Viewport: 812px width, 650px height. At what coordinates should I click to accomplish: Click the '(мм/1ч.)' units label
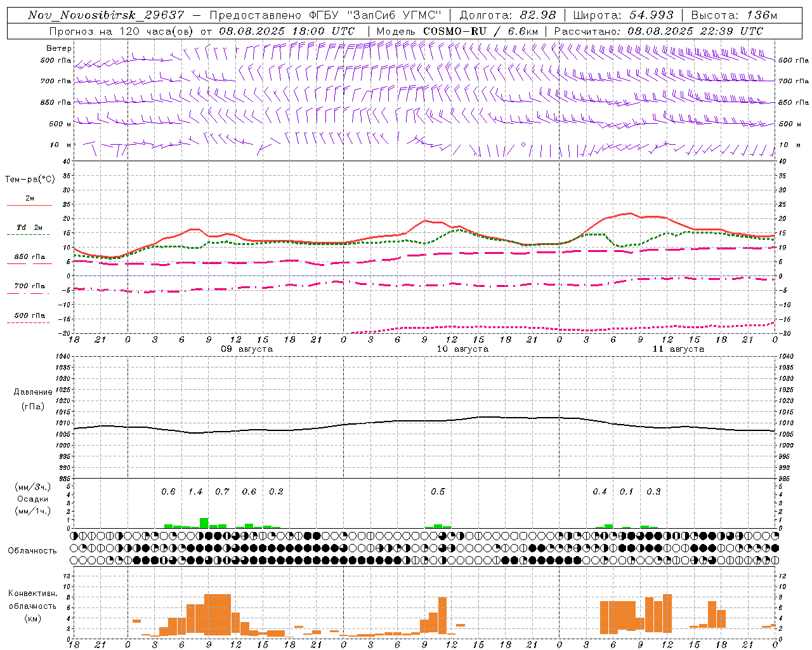point(33,511)
